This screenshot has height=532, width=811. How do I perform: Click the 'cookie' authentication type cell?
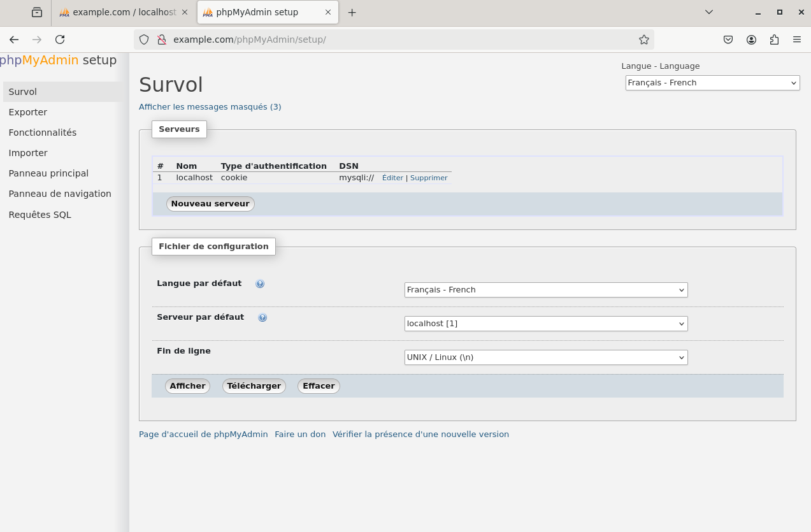pyautogui.click(x=234, y=178)
